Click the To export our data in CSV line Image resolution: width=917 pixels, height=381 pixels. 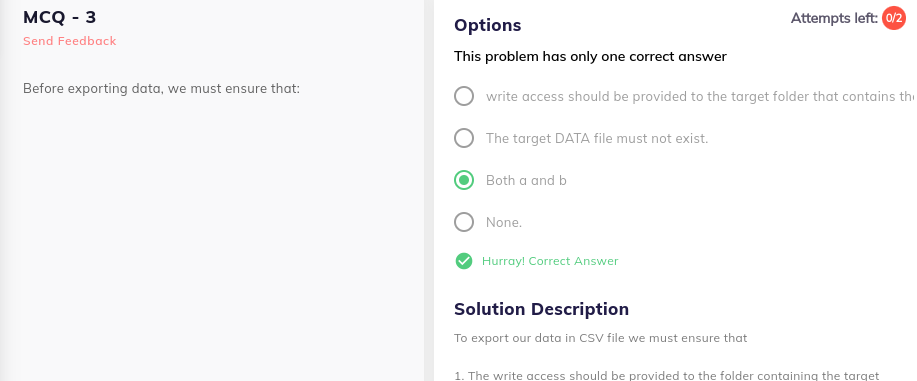601,338
